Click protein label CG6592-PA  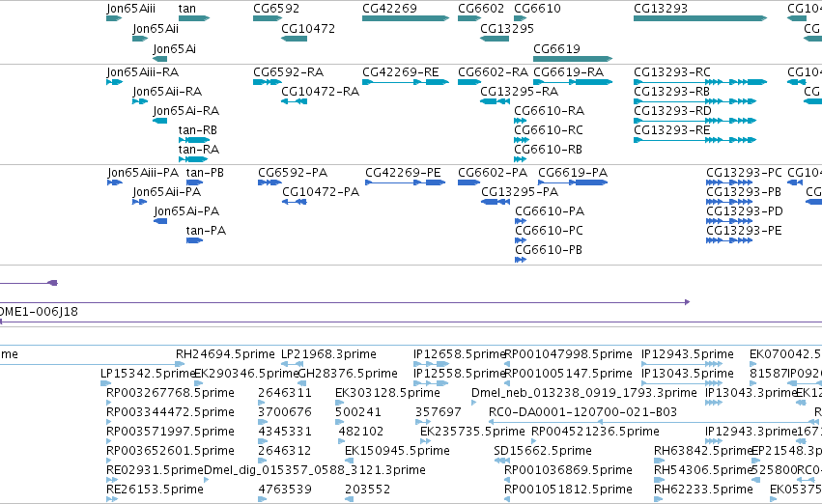point(293,173)
